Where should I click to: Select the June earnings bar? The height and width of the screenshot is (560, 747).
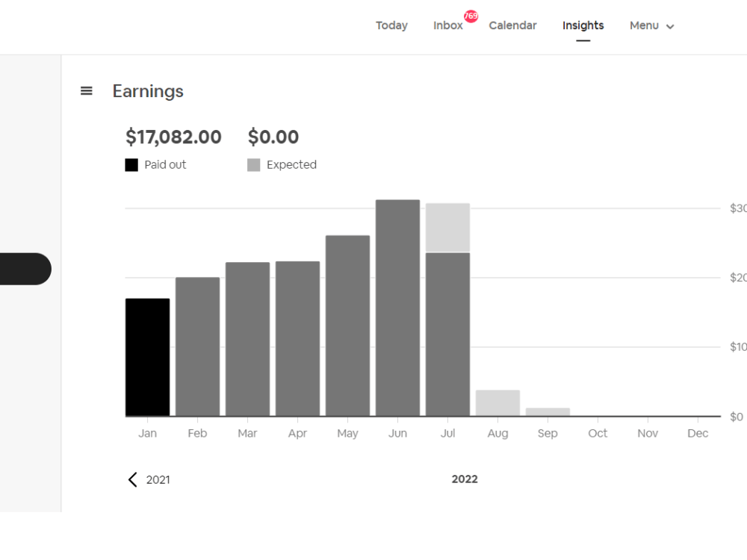click(398, 308)
